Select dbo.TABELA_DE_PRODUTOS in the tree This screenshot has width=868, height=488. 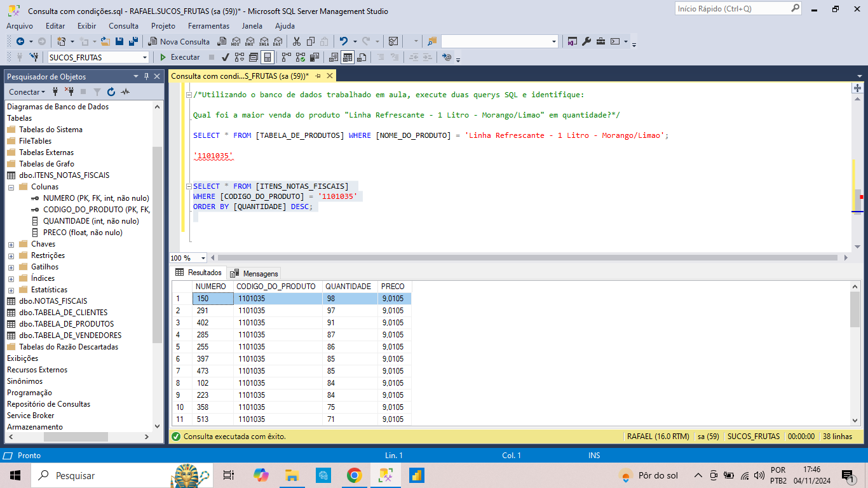[66, 324]
